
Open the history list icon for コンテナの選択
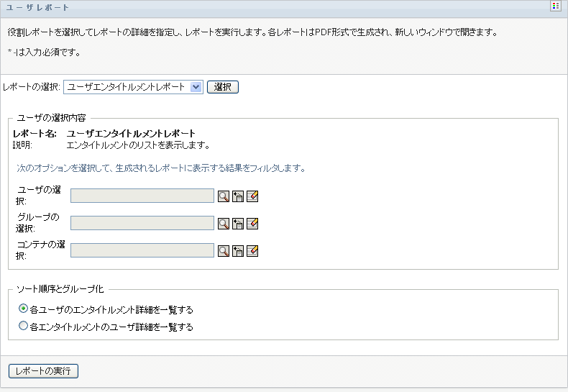click(x=238, y=251)
